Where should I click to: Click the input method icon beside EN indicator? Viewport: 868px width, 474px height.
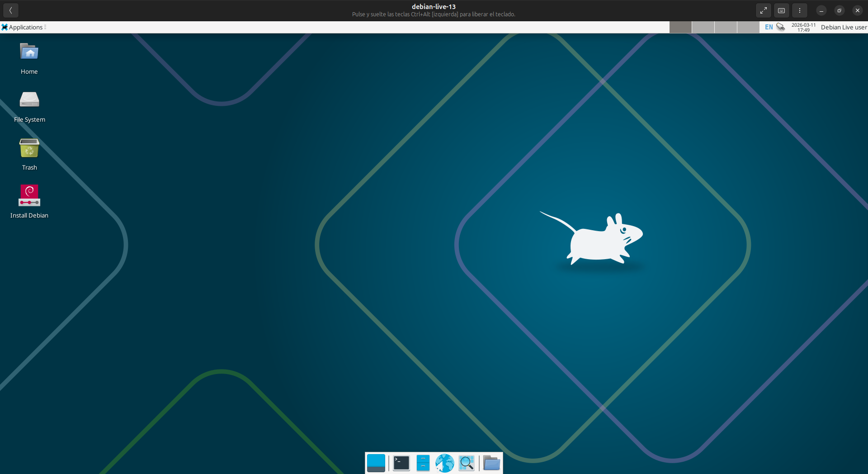(x=780, y=27)
